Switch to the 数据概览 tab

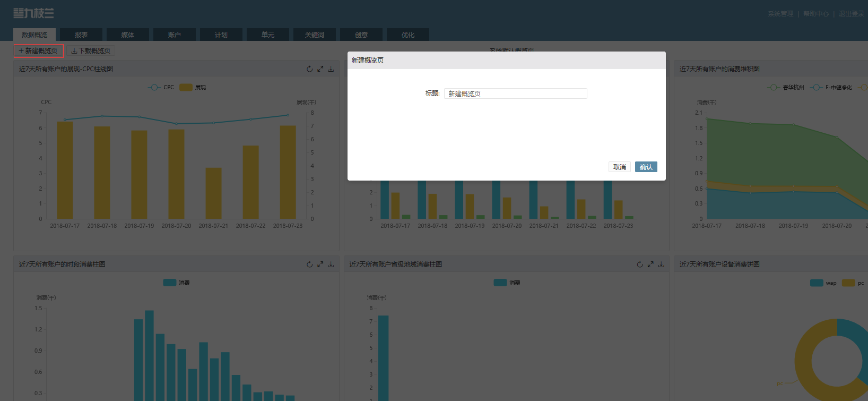coord(34,35)
